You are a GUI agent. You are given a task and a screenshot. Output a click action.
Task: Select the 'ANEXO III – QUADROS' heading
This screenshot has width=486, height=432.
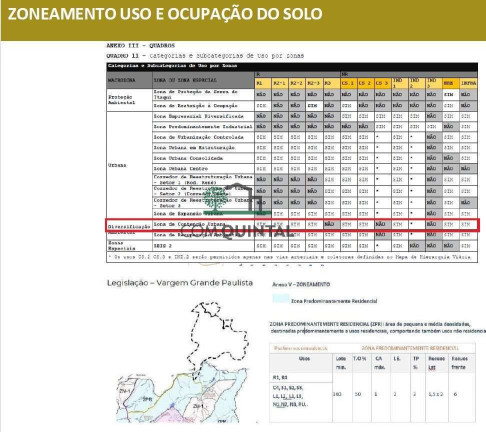pyautogui.click(x=141, y=45)
